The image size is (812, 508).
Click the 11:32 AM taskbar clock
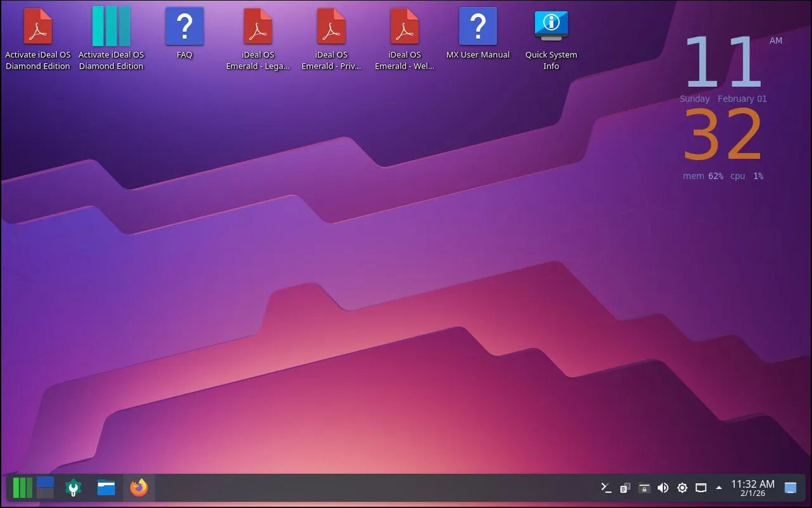pos(752,488)
